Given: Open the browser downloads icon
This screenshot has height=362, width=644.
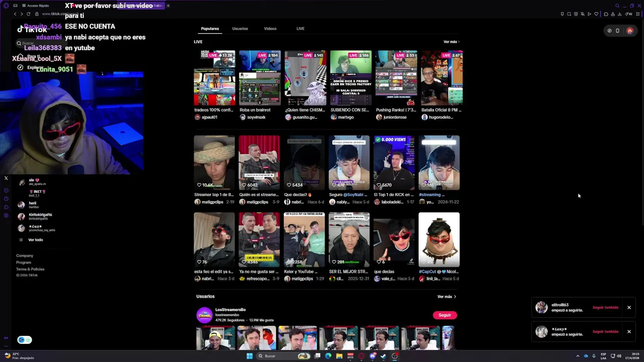Looking at the screenshot, I should [x=619, y=14].
